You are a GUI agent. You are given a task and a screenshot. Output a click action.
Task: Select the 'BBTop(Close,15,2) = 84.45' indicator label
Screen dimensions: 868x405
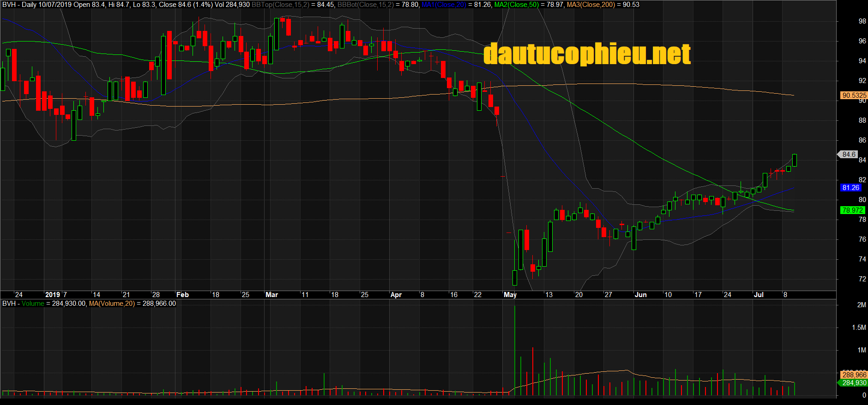point(293,5)
